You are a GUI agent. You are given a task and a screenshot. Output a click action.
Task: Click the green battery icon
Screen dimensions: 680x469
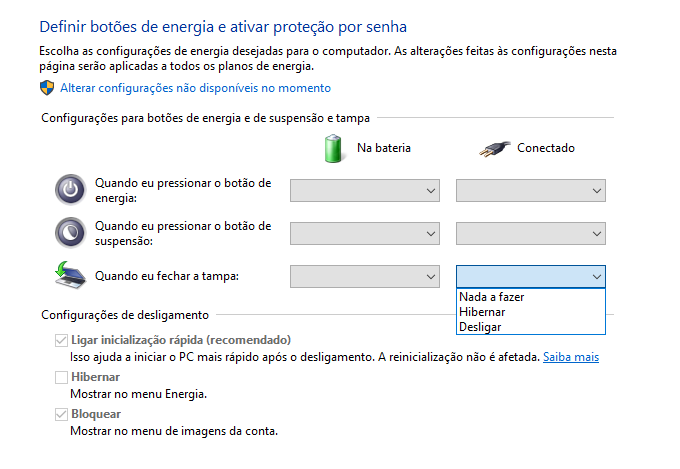tap(333, 148)
